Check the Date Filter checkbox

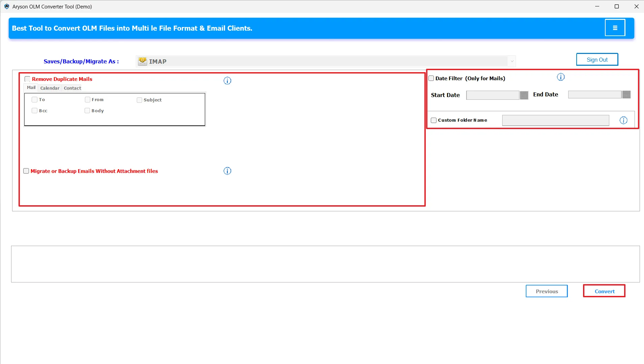coord(432,78)
